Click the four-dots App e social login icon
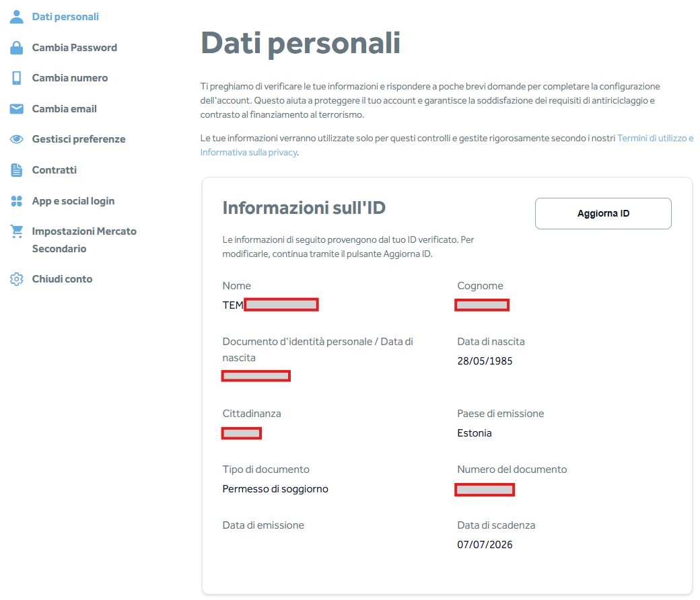Viewport: 700px width, 600px height. coord(17,201)
